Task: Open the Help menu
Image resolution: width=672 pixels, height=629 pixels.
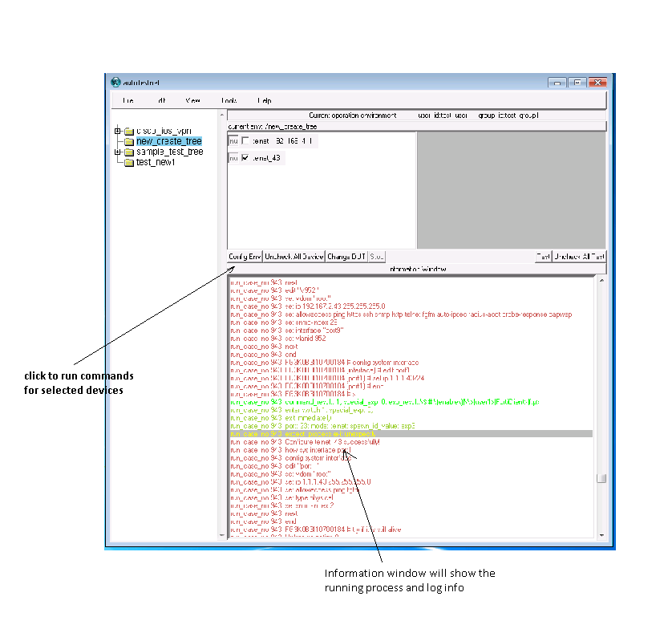Action: [x=264, y=101]
